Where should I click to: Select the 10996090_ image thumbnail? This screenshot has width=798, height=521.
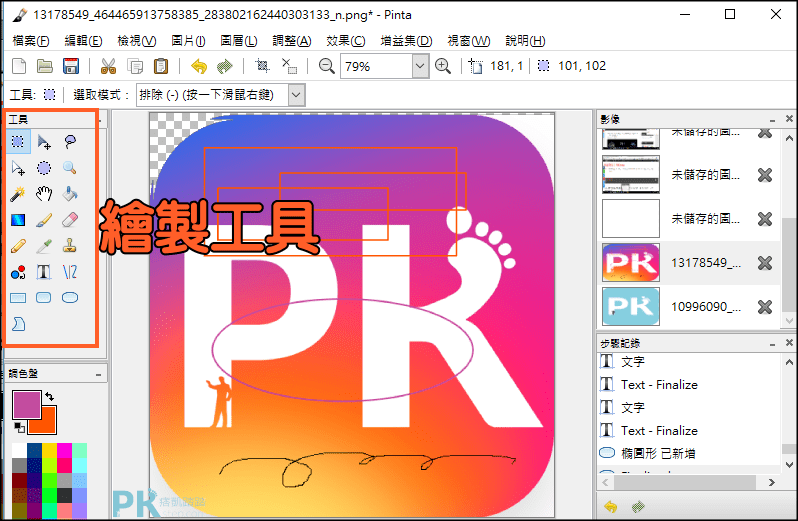pos(631,306)
